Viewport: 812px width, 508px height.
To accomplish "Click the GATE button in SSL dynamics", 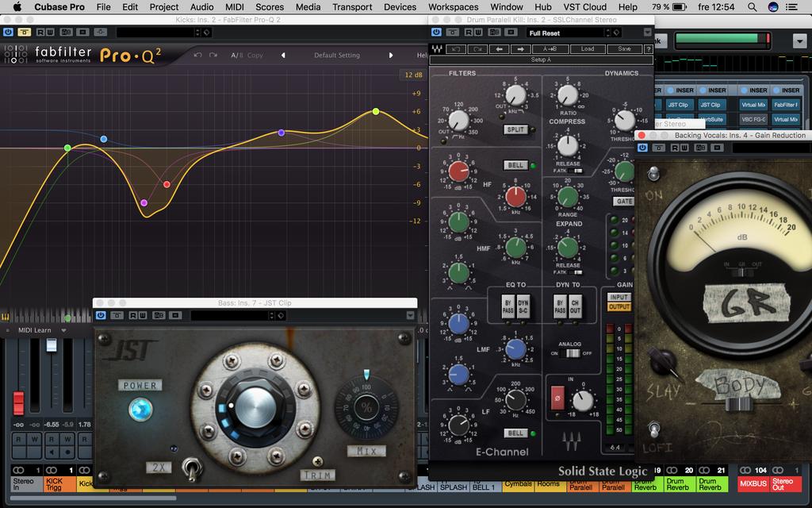I will pyautogui.click(x=624, y=201).
